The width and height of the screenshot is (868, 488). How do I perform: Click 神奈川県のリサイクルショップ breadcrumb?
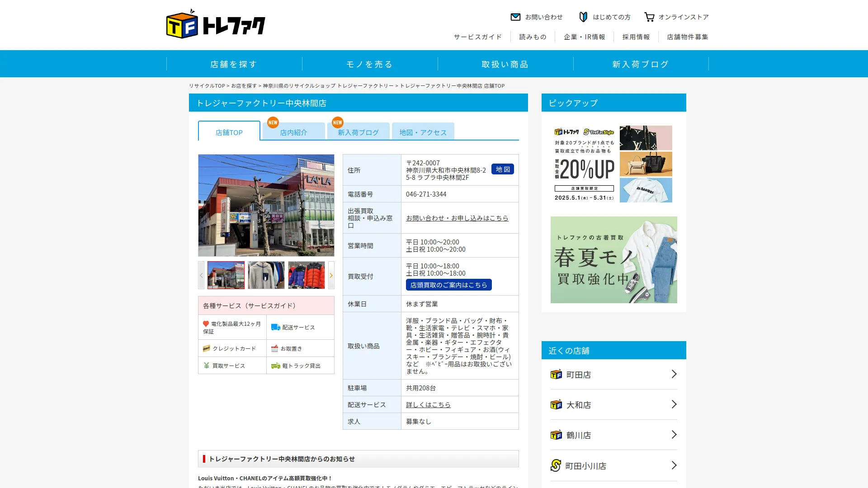pyautogui.click(x=328, y=85)
